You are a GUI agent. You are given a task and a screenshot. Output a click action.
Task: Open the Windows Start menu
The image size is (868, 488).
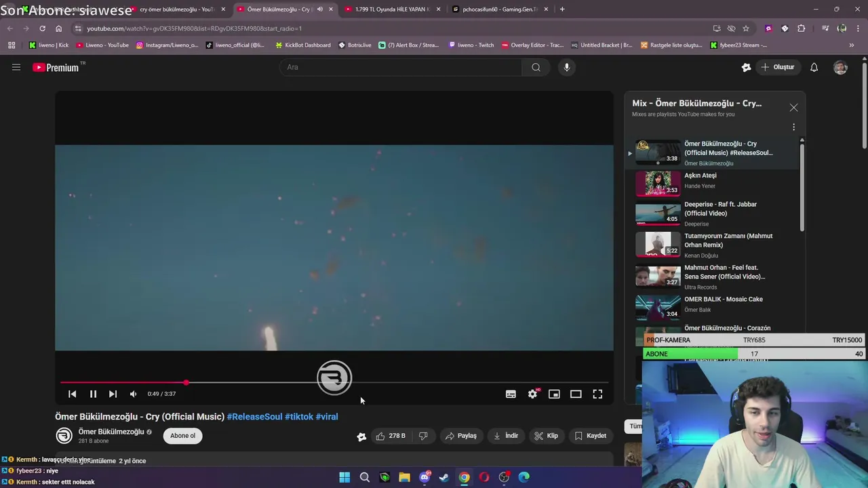(x=344, y=477)
